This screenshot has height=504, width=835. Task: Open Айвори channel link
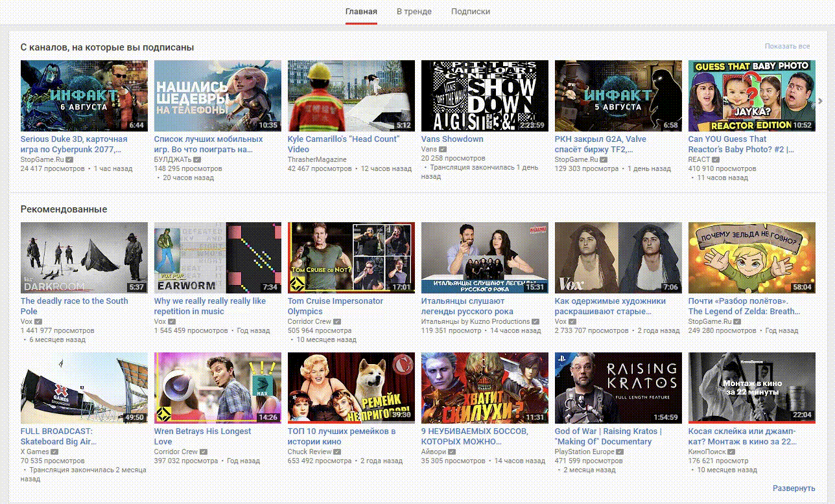pyautogui.click(x=434, y=452)
